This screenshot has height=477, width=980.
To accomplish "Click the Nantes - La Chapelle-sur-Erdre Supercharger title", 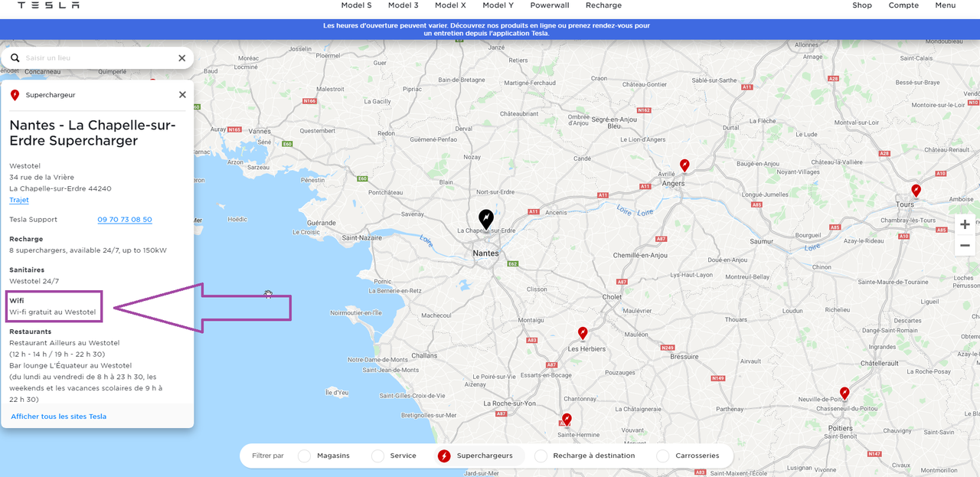I will pos(93,132).
